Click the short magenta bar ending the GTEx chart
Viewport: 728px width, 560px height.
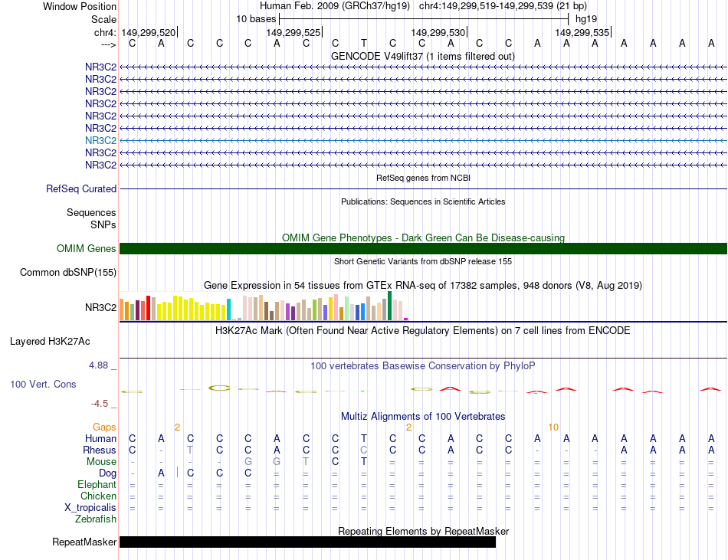tap(406, 319)
